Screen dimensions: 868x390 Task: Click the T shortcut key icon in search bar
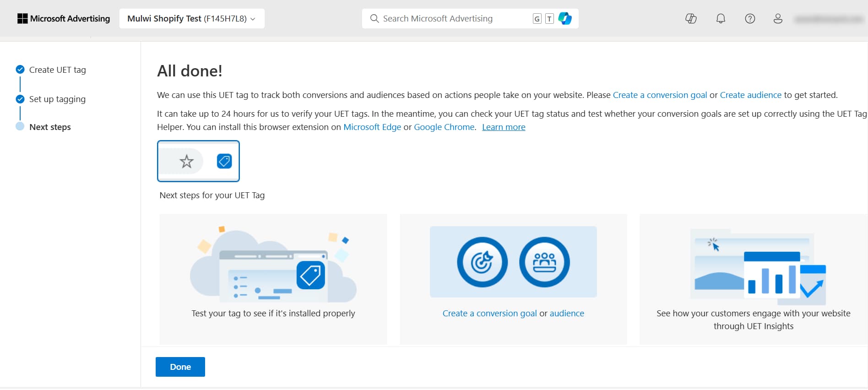tap(549, 19)
